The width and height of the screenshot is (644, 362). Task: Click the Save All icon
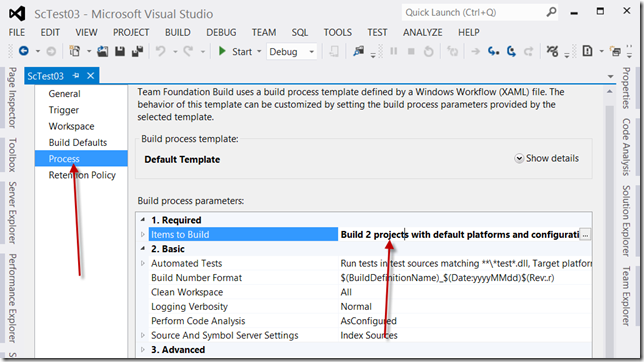click(137, 51)
